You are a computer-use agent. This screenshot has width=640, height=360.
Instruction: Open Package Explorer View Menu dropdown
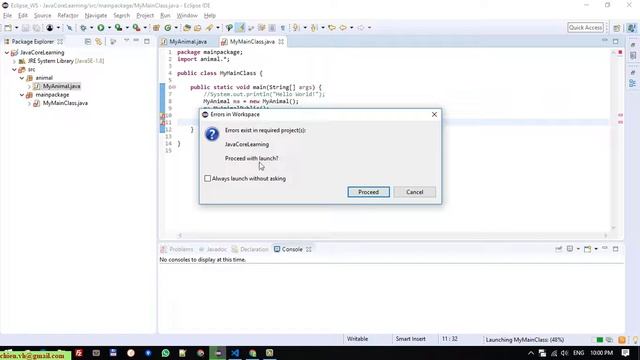(126, 41)
